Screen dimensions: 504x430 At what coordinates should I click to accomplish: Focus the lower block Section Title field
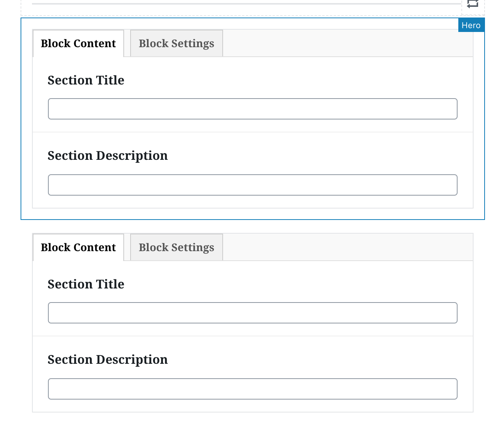click(252, 313)
